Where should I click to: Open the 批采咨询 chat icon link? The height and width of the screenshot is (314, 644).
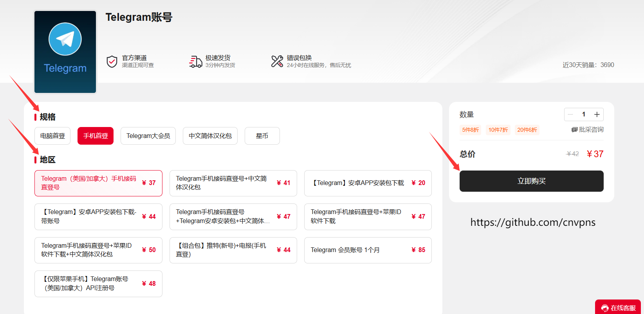tap(587, 130)
